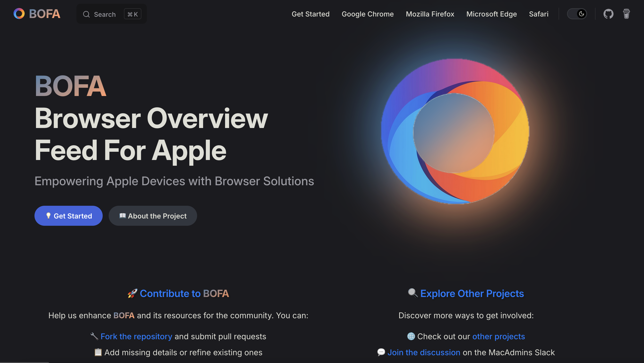Viewport: 644px width, 363px height.
Task: Click the speech bubble emoji beside Join the discussion
Action: 381,352
